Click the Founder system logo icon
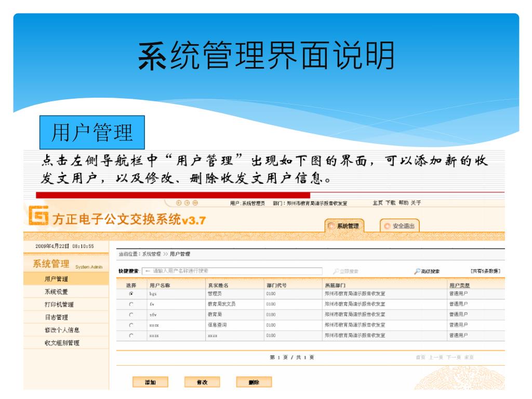 (x=38, y=215)
